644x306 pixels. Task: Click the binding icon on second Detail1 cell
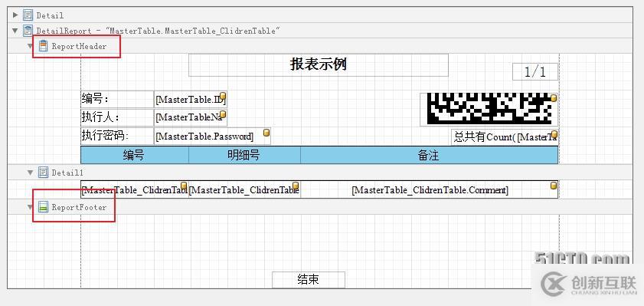click(296, 186)
